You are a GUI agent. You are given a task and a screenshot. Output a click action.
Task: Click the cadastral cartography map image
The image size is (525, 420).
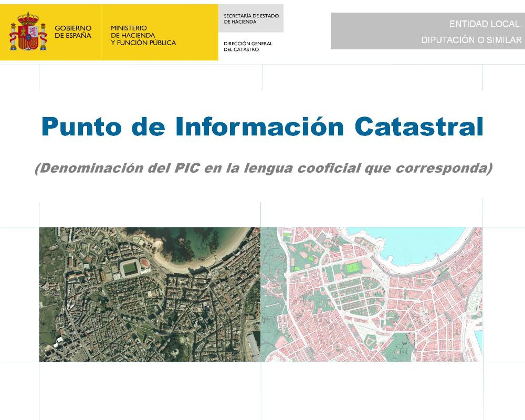coord(372,295)
